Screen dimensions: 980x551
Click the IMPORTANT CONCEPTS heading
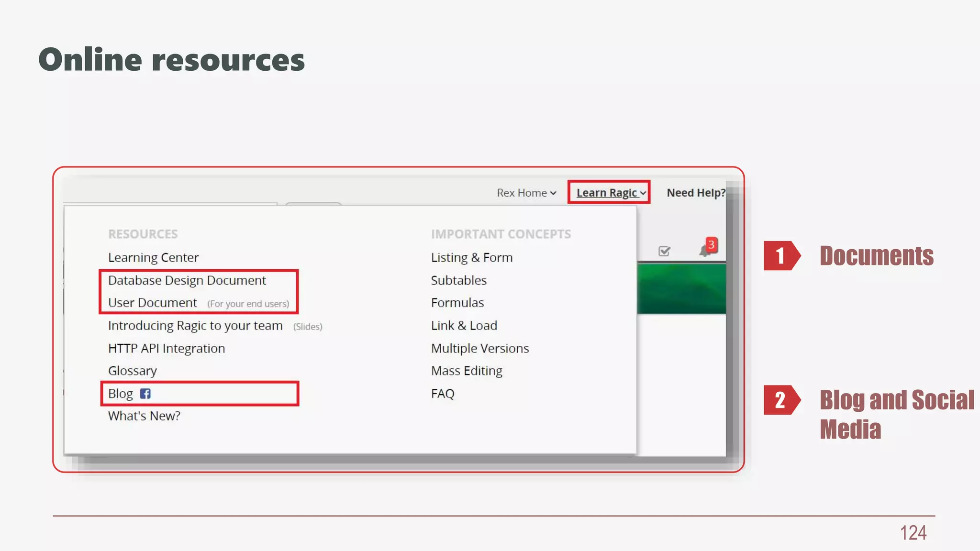501,234
